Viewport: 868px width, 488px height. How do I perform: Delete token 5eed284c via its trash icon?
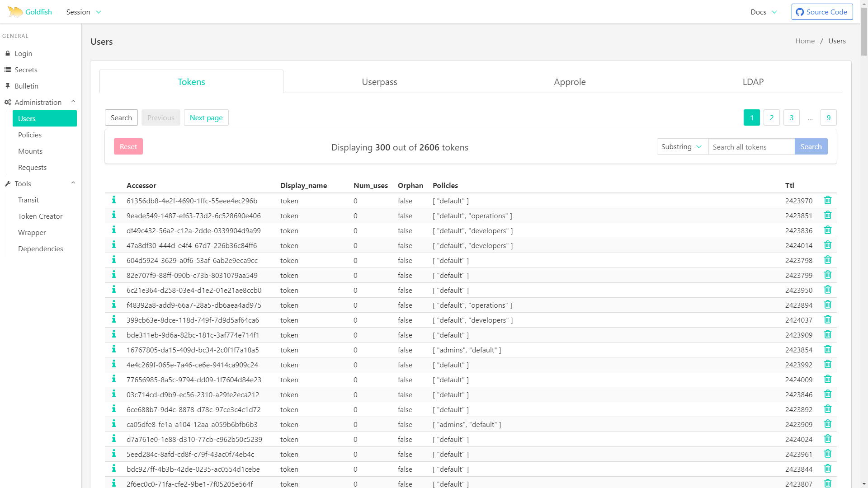[827, 454]
